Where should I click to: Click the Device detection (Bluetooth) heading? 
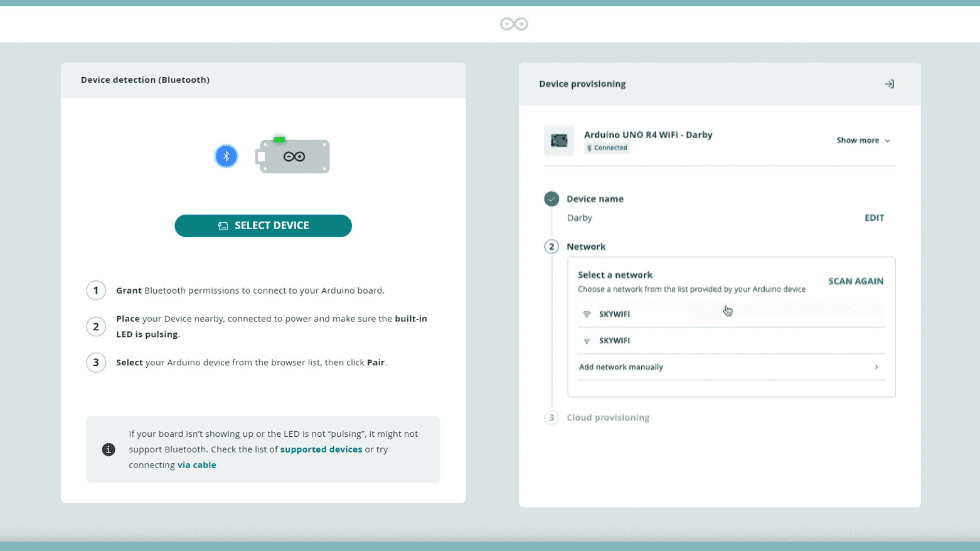(145, 80)
